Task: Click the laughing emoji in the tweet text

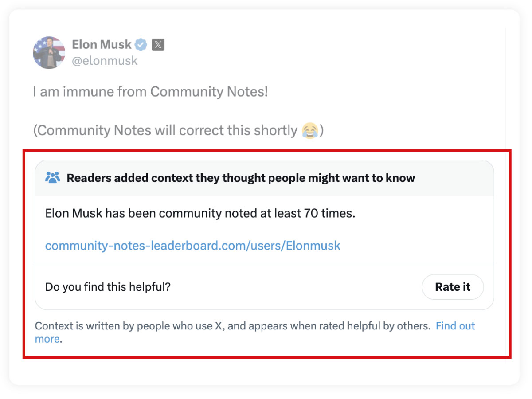Action: click(310, 130)
